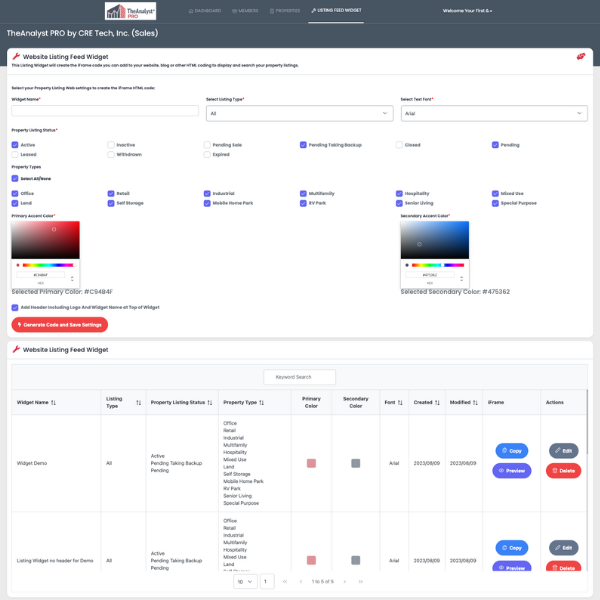The height and width of the screenshot is (600, 600).
Task: Toggle Add Header Including Logo checkbox
Action: pos(15,307)
